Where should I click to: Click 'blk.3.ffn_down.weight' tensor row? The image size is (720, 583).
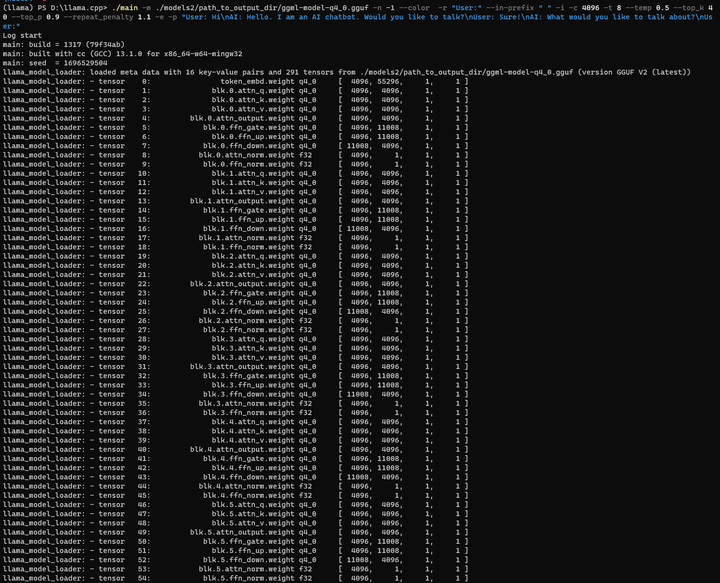coord(235,394)
